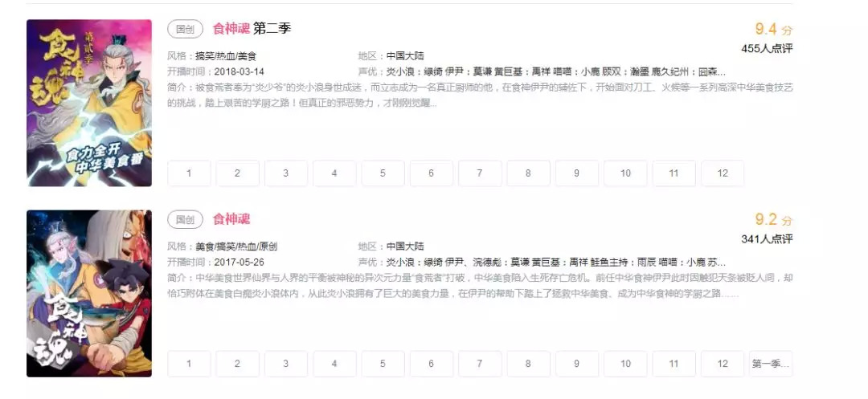The width and height of the screenshot is (868, 399).
Task: Click the 国创 tag beside 食神魂 第二季
Action: pos(186,29)
